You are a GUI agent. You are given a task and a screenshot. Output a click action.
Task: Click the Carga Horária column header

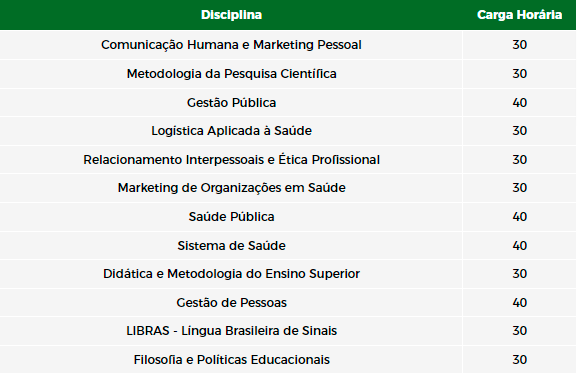click(519, 15)
